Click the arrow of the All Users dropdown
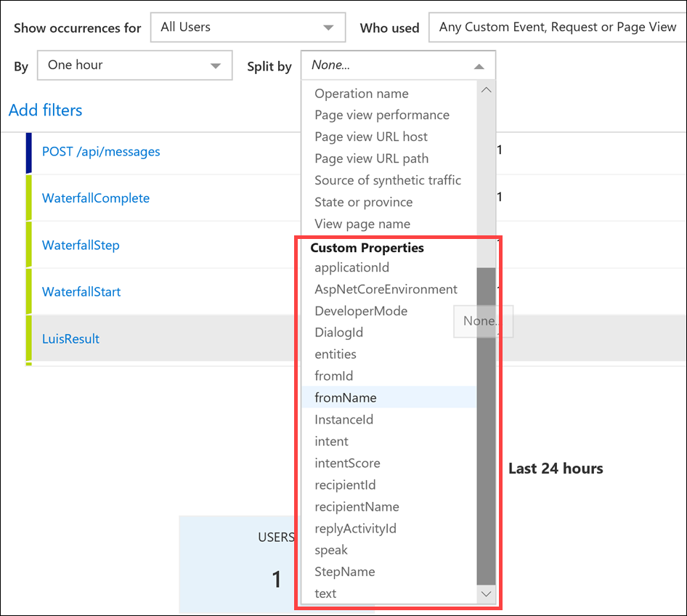687x616 pixels. (x=328, y=28)
